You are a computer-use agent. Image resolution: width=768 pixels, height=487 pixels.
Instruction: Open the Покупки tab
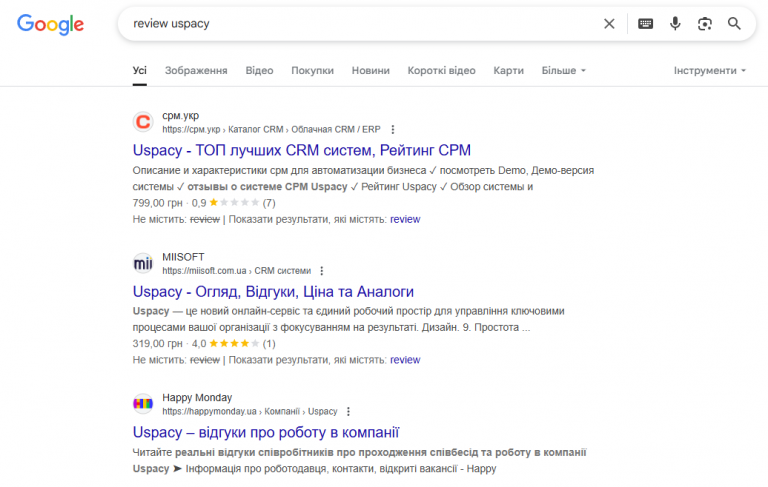coord(312,71)
